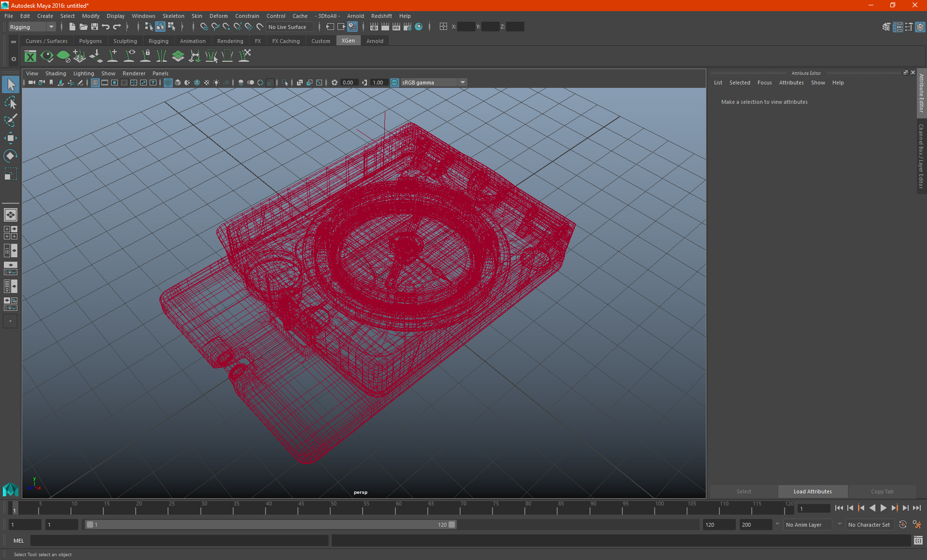Activate the Lasso select tool
Screen dimensions: 927x560
pyautogui.click(x=11, y=102)
